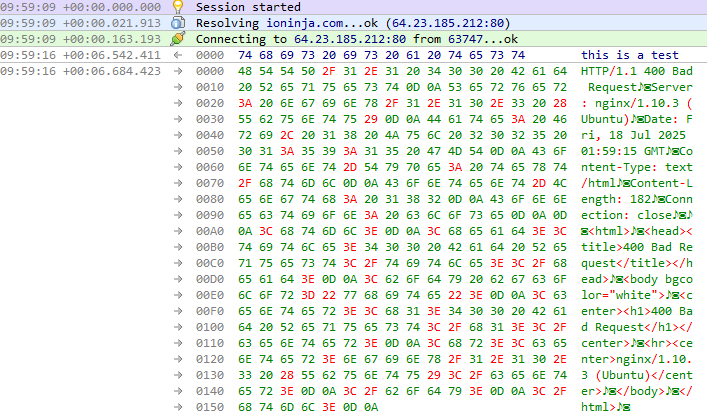
Task: Open the ioninja.com hostname link
Action: [x=304, y=23]
